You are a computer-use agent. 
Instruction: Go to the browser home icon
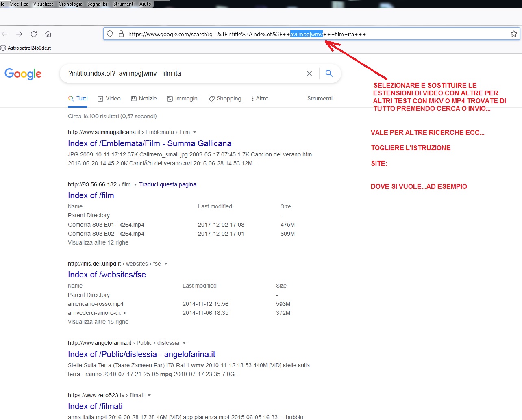pos(48,34)
